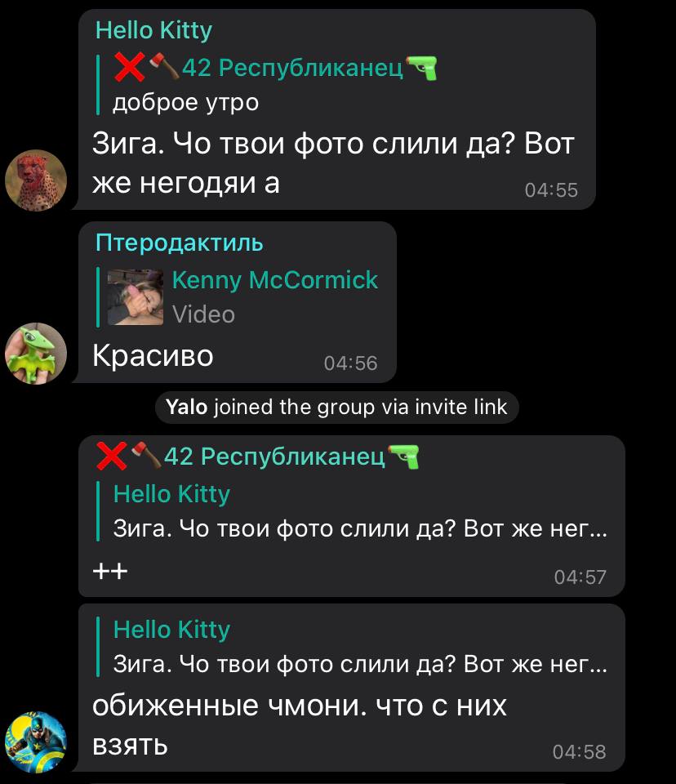Open the blue-yellow superhero avatar
Viewport: 676px width, 784px height.
(x=35, y=742)
